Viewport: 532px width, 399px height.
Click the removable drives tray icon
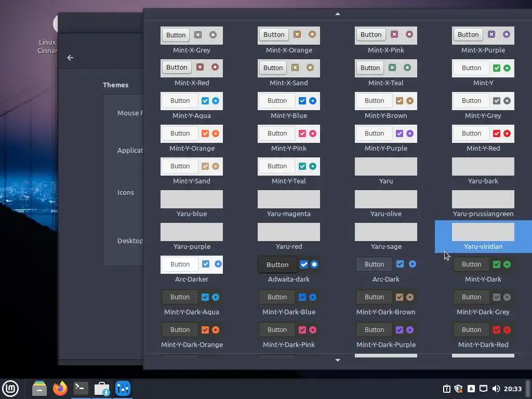471,389
